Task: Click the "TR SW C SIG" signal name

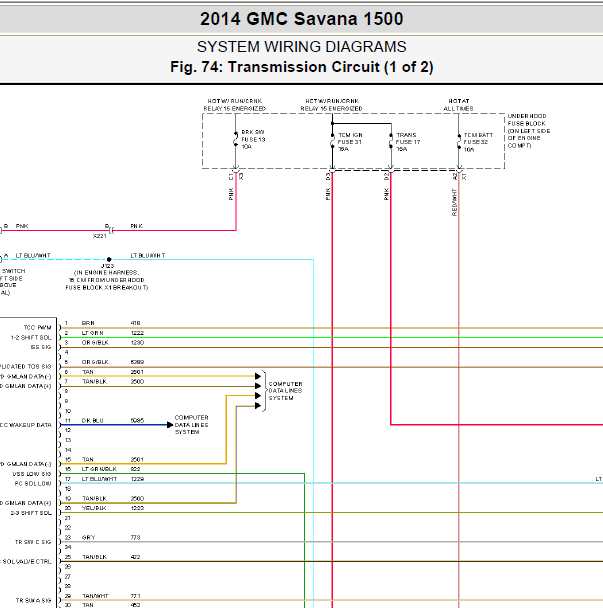Action: point(33,542)
